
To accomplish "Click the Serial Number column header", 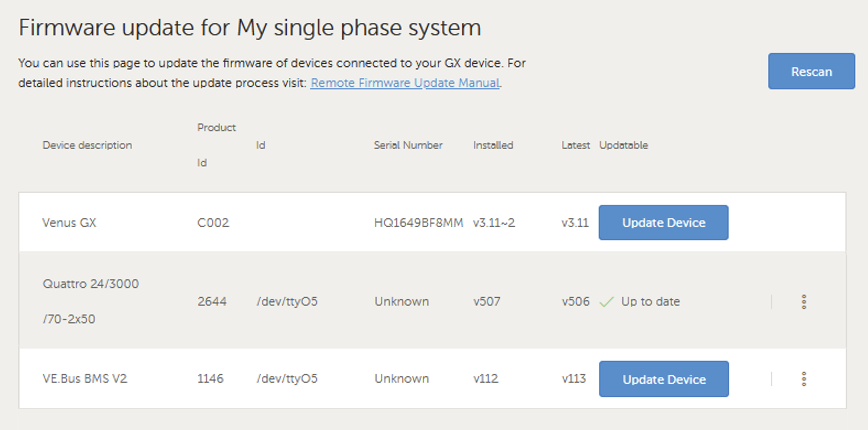I will coord(408,145).
